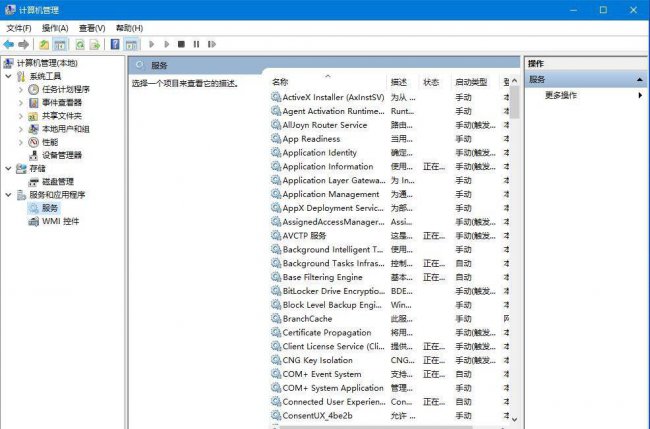Open the 文件(F) menu
This screenshot has height=429, width=650.
tap(19, 28)
